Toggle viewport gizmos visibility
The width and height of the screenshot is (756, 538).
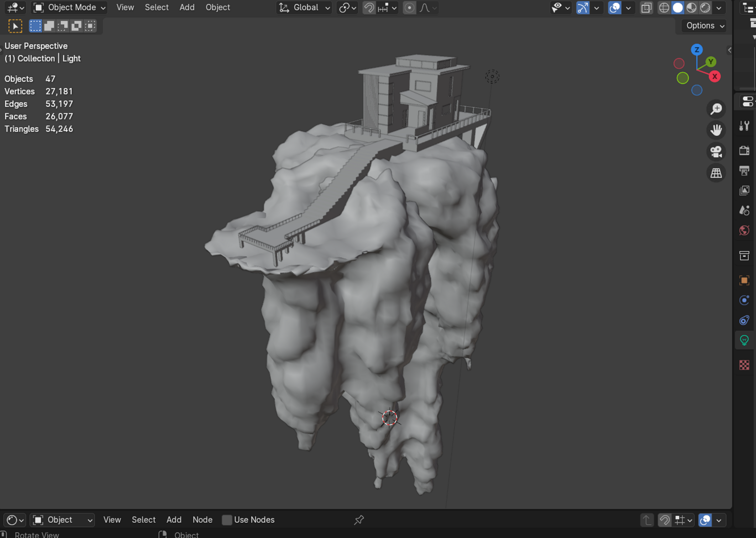pyautogui.click(x=583, y=8)
